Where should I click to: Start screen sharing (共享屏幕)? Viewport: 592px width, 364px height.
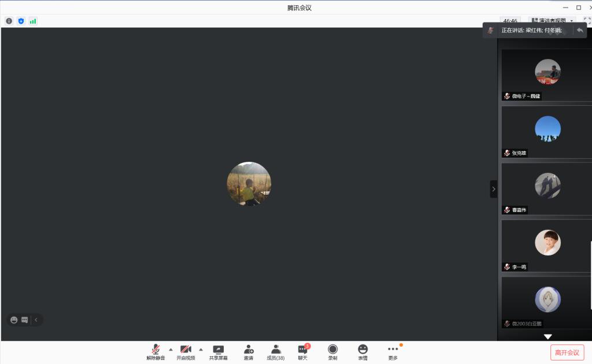[x=218, y=352]
